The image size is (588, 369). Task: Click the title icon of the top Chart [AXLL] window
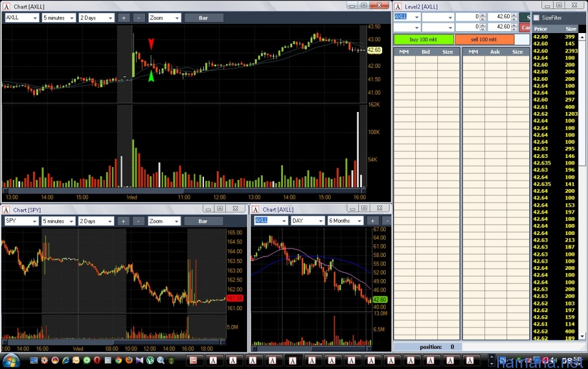tap(6, 6)
